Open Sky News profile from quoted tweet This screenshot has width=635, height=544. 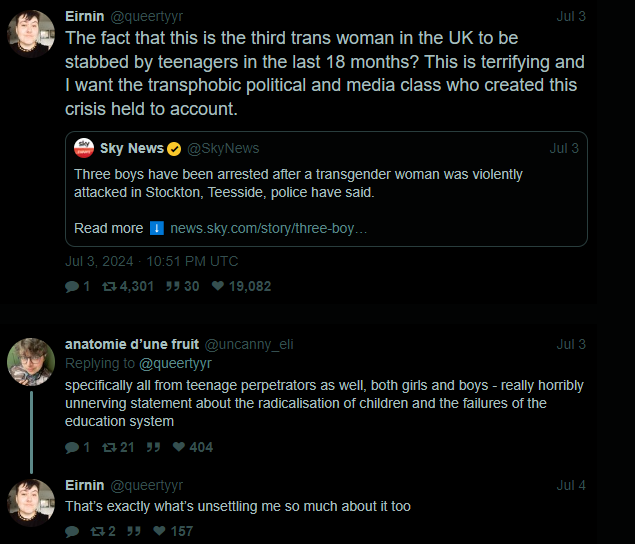point(131,149)
